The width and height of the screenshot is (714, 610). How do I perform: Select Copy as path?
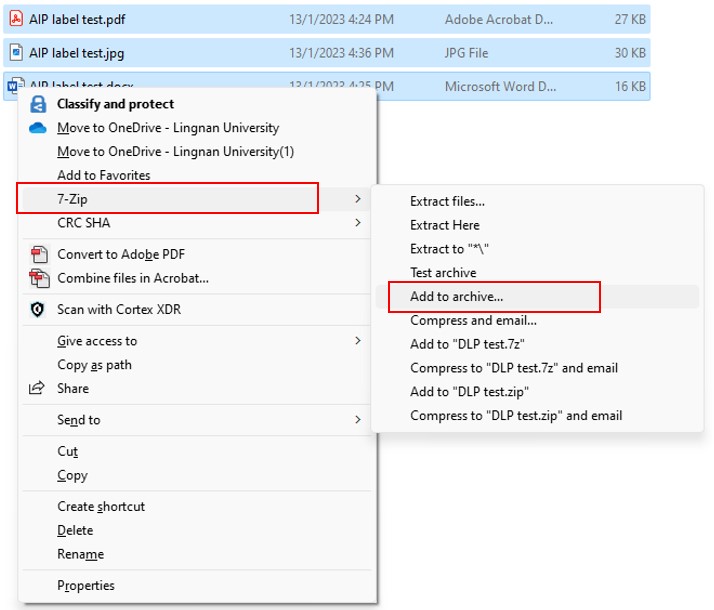point(94,365)
